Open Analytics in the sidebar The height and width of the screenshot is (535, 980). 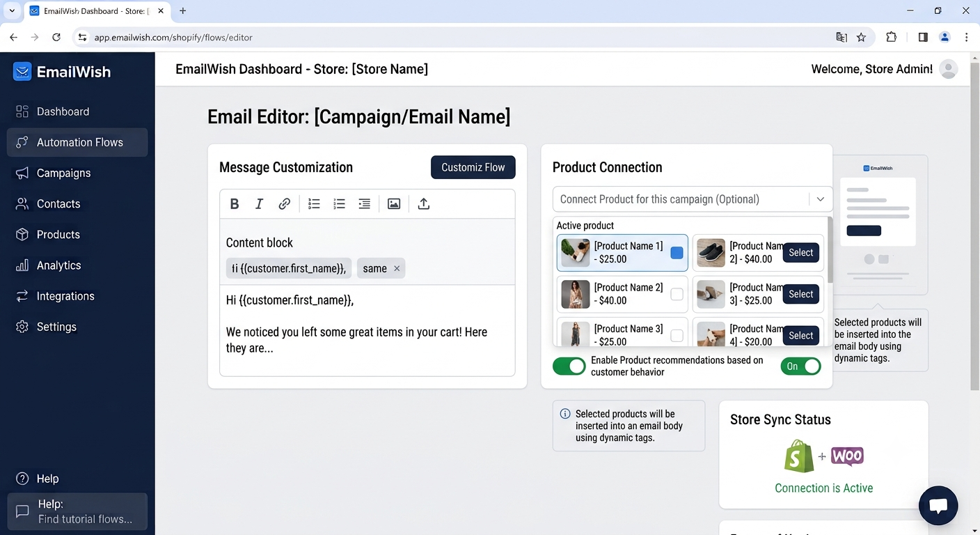pyautogui.click(x=77, y=265)
